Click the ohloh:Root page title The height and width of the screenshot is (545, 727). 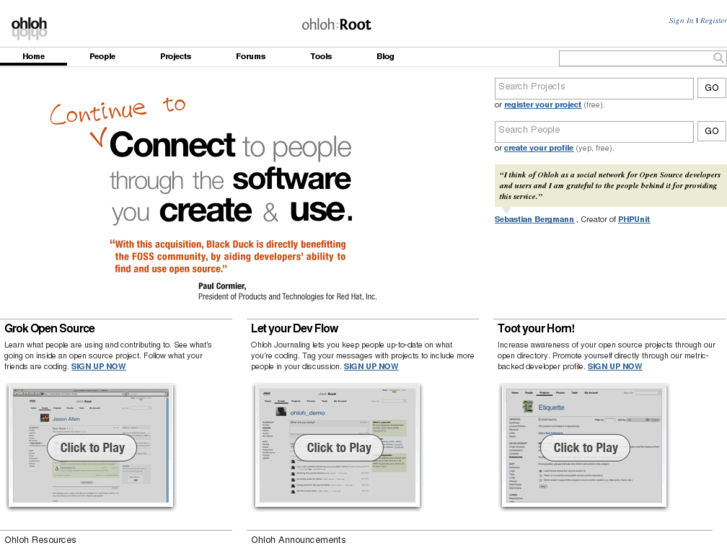click(336, 25)
